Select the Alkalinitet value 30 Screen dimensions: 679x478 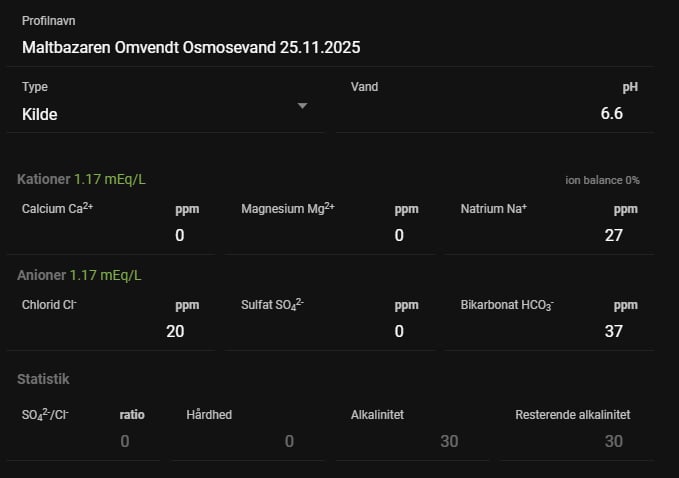(x=449, y=441)
